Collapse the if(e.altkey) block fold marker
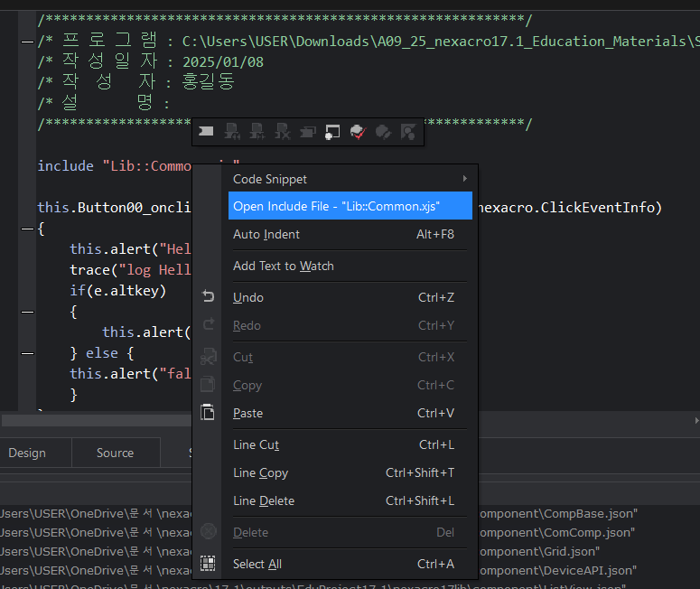 click(28, 312)
